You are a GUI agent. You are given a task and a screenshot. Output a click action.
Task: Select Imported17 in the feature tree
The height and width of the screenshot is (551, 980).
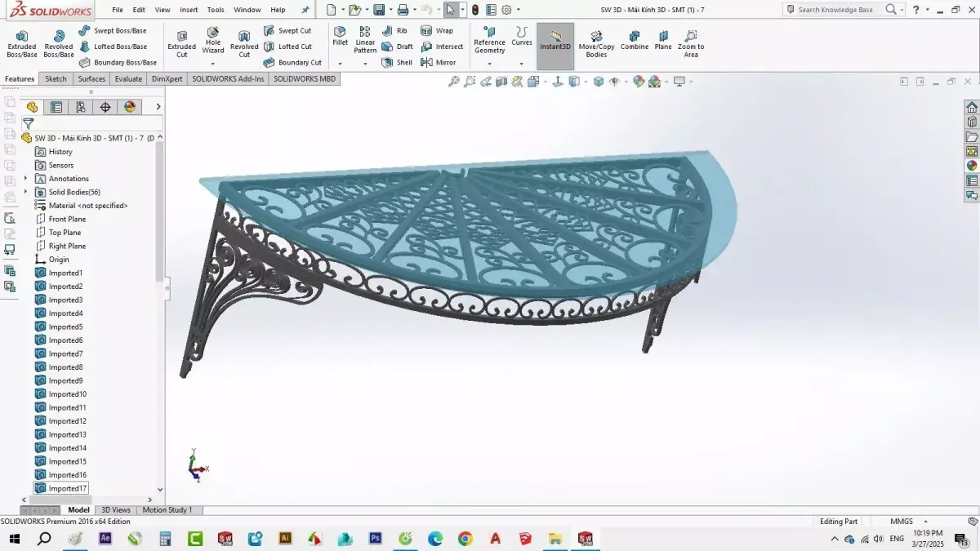(x=67, y=487)
